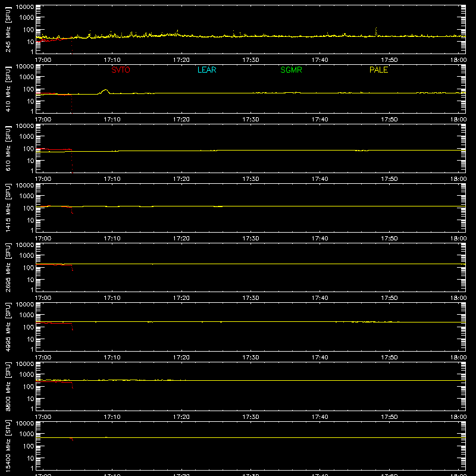Click the 10000 tick label on 245 MHz axis
The width and height of the screenshot is (476, 476).
pyautogui.click(x=25, y=7)
